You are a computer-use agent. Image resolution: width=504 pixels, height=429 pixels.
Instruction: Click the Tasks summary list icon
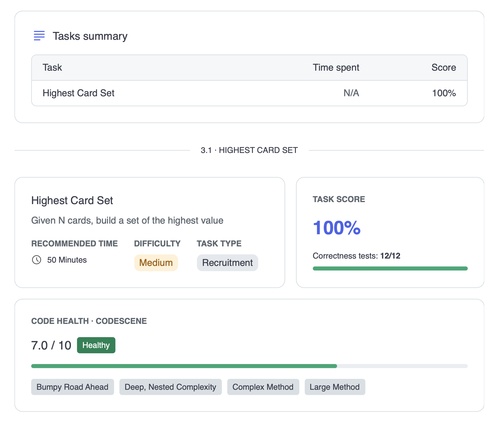39,36
